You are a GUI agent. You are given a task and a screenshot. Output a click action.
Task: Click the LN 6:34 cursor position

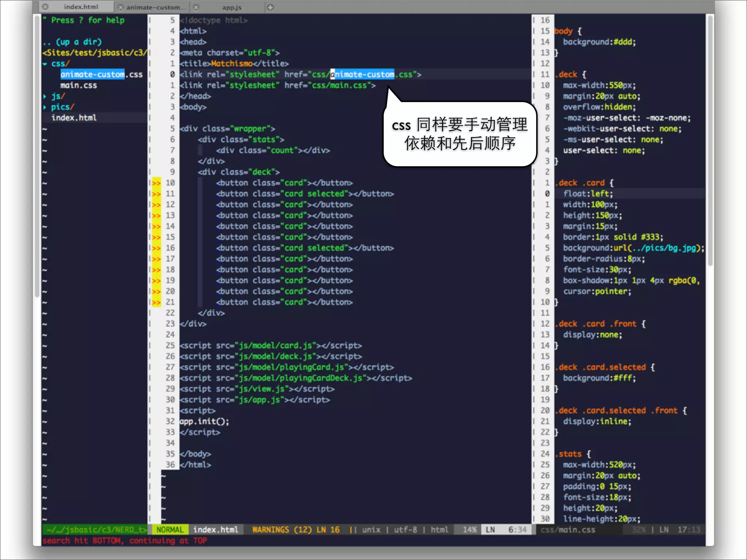tap(507, 530)
